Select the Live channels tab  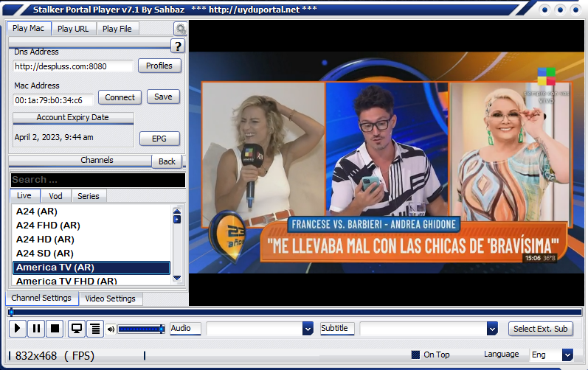click(x=24, y=195)
